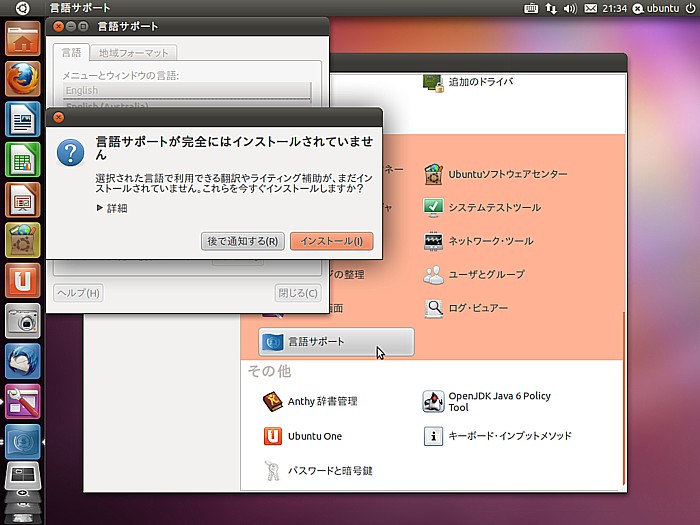Click the Install (インストール) button
The image size is (700, 525).
point(332,241)
